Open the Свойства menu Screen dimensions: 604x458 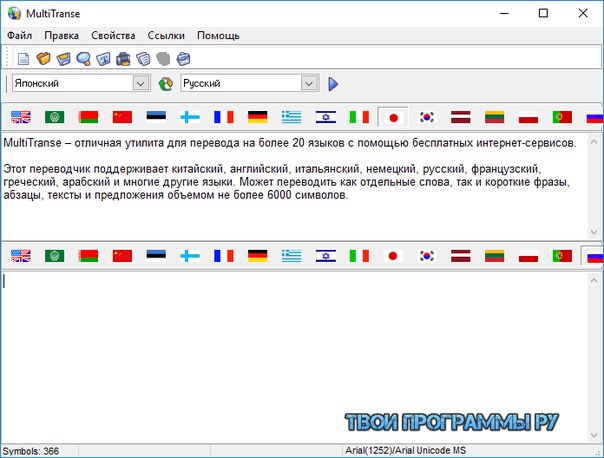pos(113,35)
